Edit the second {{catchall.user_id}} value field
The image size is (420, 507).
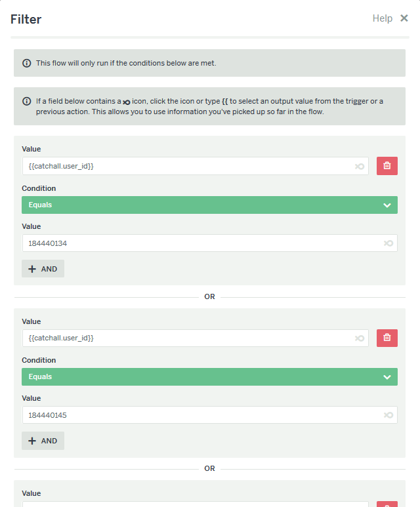point(195,338)
